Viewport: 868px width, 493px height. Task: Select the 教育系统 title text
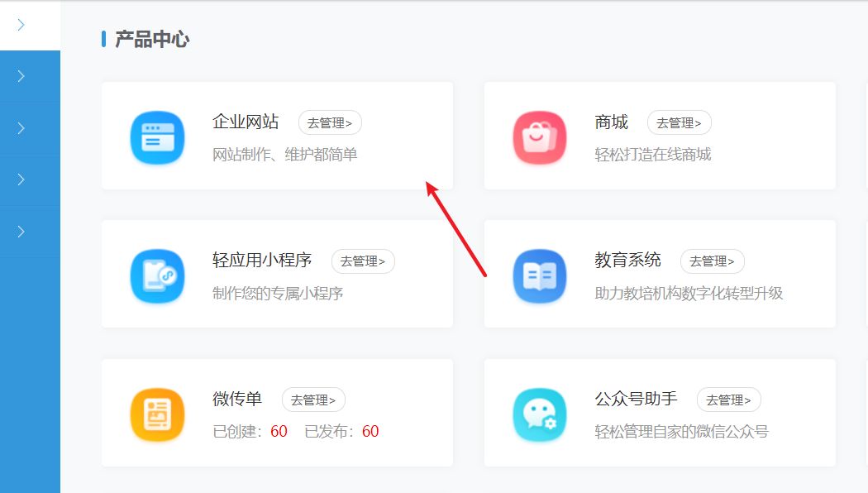627,260
